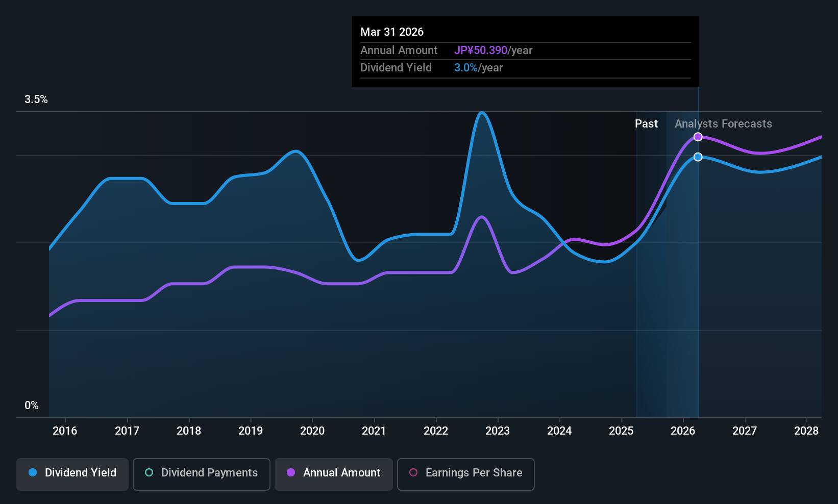Click the 2025 x-axis label
Screen dimensions: 838x504
tap(621, 431)
